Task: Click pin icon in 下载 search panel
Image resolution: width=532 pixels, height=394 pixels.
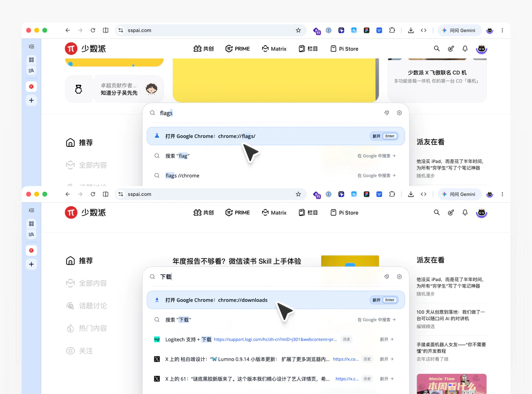Action: (x=387, y=277)
